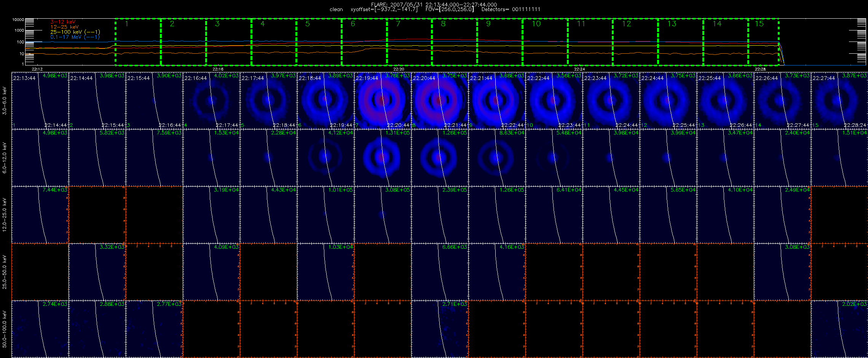
Task: Click the 3.0-6.0 keV row label
Action: coord(5,101)
